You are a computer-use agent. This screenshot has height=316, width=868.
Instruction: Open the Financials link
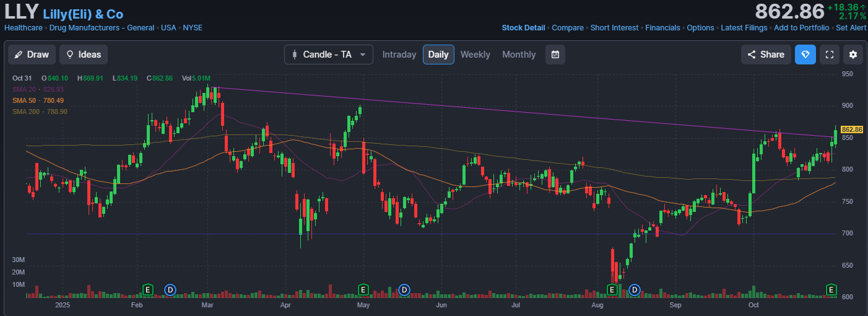click(x=662, y=28)
